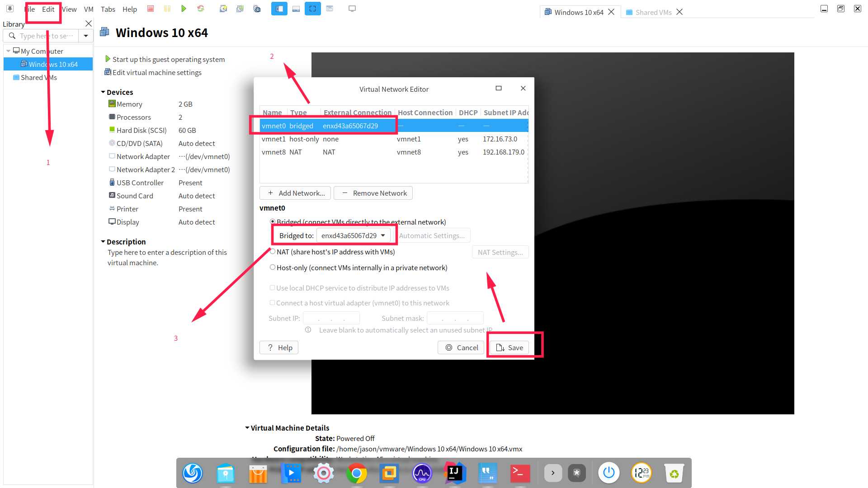Select the vmnet1 host-only network row
868x488 pixels.
(394, 139)
